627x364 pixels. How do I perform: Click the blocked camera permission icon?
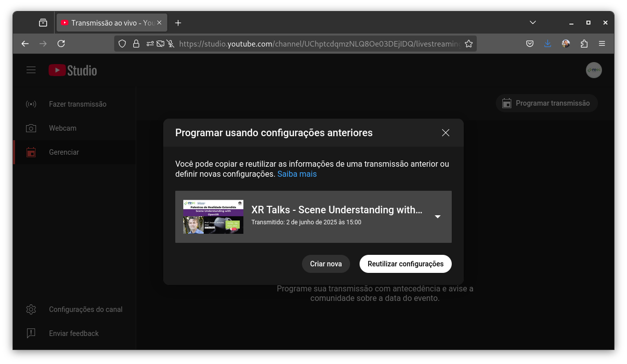coord(160,44)
